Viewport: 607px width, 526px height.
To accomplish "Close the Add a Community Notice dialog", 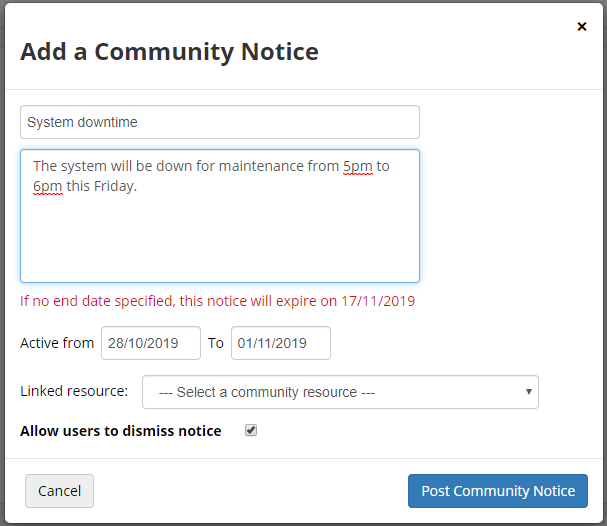I will pos(582,27).
